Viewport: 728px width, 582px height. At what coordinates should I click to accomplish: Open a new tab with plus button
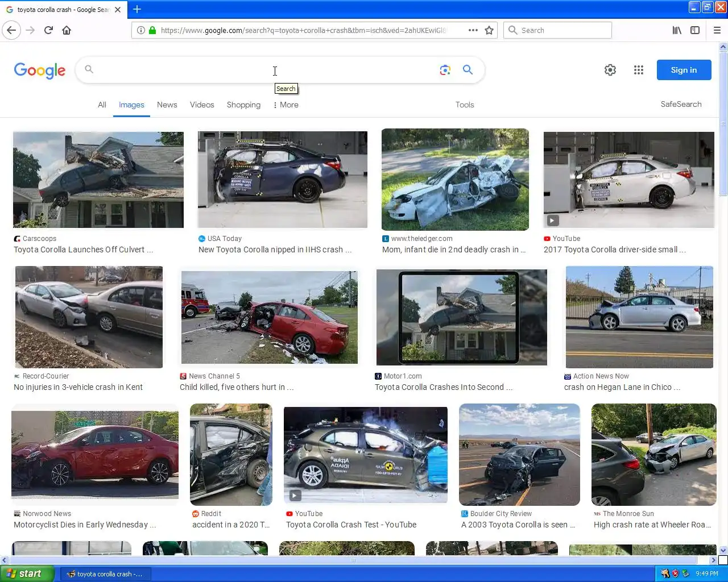click(x=137, y=9)
